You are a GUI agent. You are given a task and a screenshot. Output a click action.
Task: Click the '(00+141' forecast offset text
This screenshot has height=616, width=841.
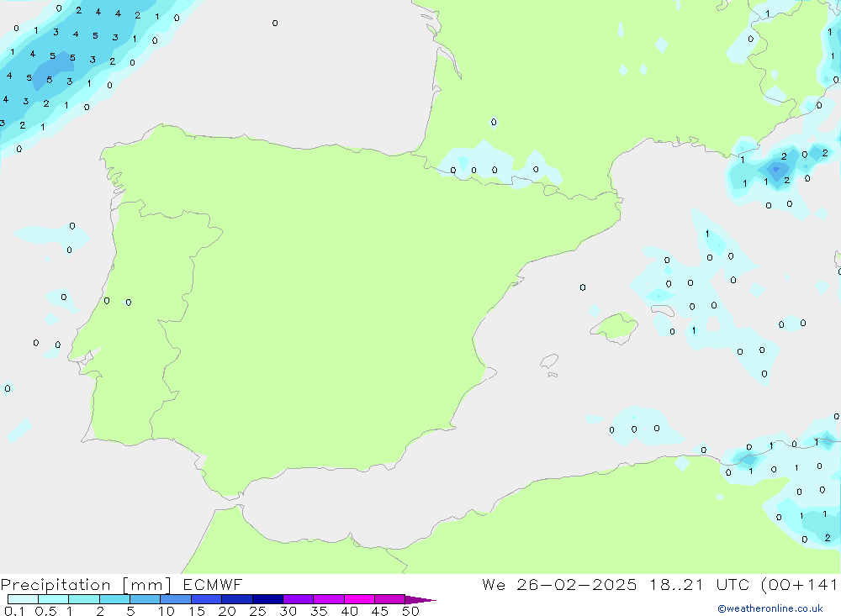[799, 584]
